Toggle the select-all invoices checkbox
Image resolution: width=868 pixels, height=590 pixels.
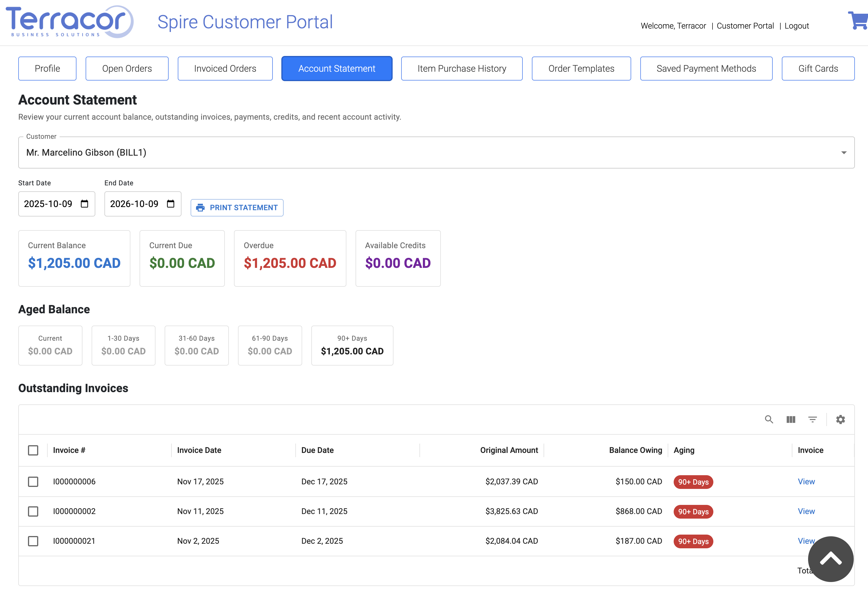point(33,450)
